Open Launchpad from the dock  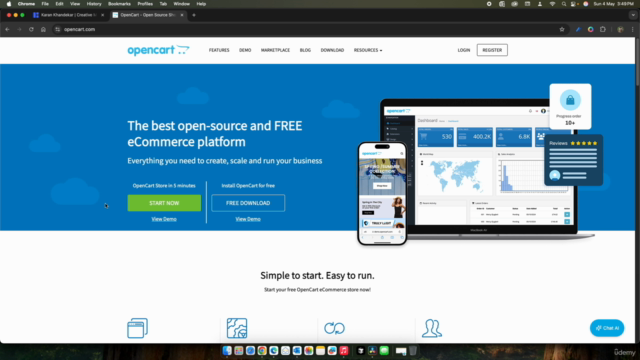pos(239,351)
